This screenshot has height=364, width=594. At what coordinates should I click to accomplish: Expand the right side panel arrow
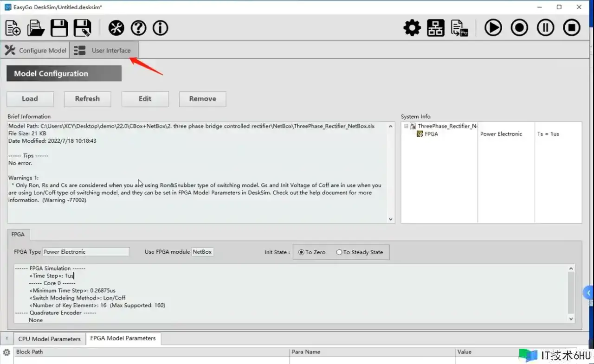(x=588, y=293)
